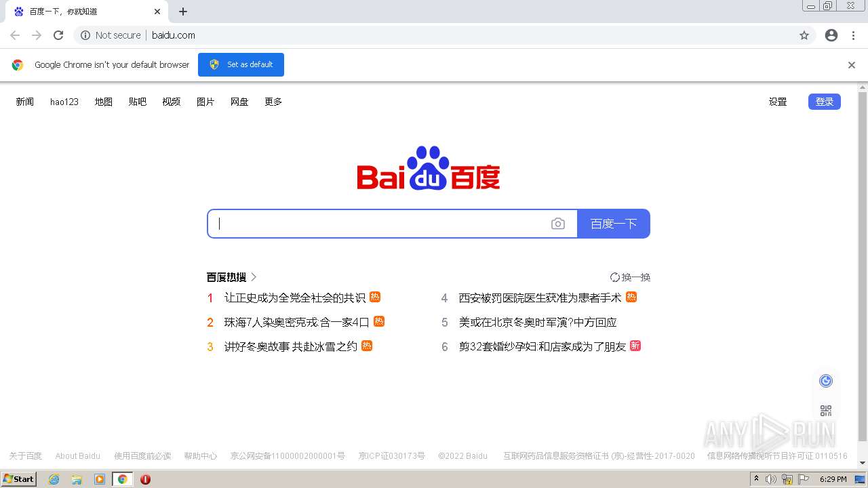The image size is (868, 488).
Task: Open the Chrome profile avatar icon
Action: pyautogui.click(x=831, y=35)
